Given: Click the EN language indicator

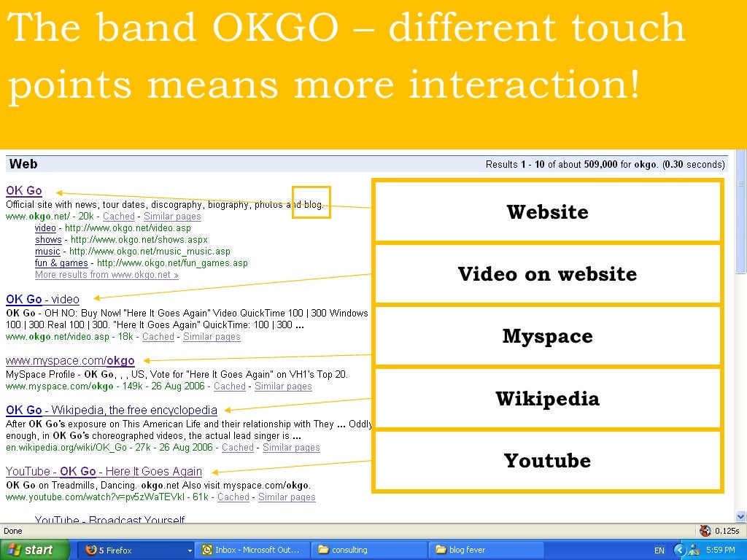Looking at the screenshot, I should coord(659,551).
